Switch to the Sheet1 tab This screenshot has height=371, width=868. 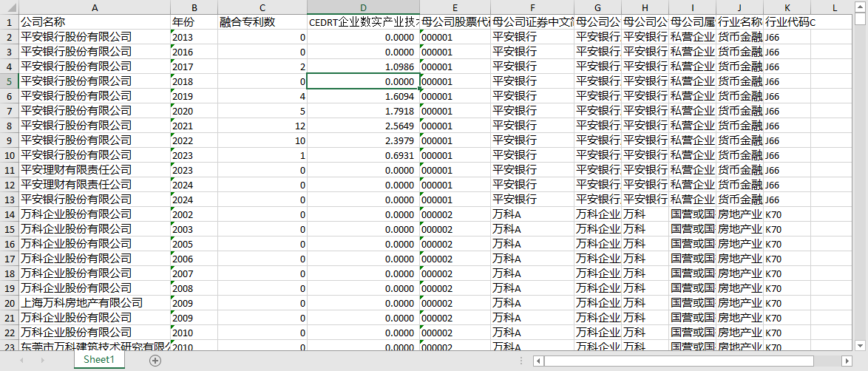click(99, 359)
